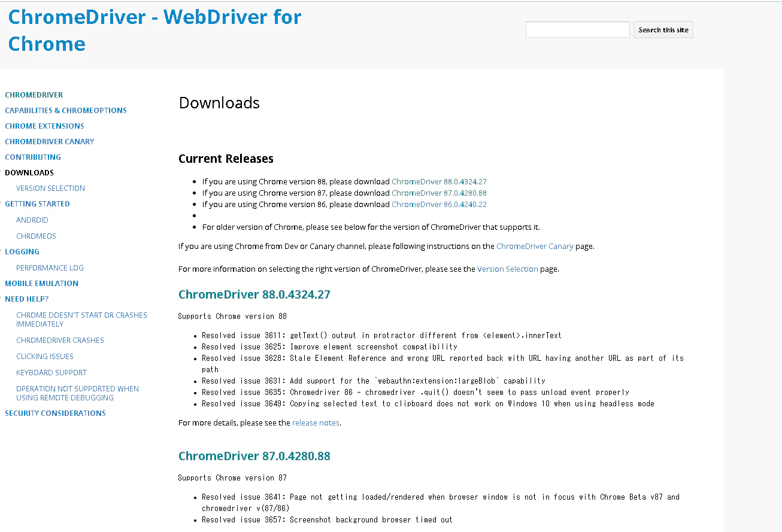Image resolution: width=782 pixels, height=532 pixels.
Task: Open 'OPERATION NOT SUPPORTED WHEN USING REMOTE DEBUGGING'
Action: pos(77,393)
